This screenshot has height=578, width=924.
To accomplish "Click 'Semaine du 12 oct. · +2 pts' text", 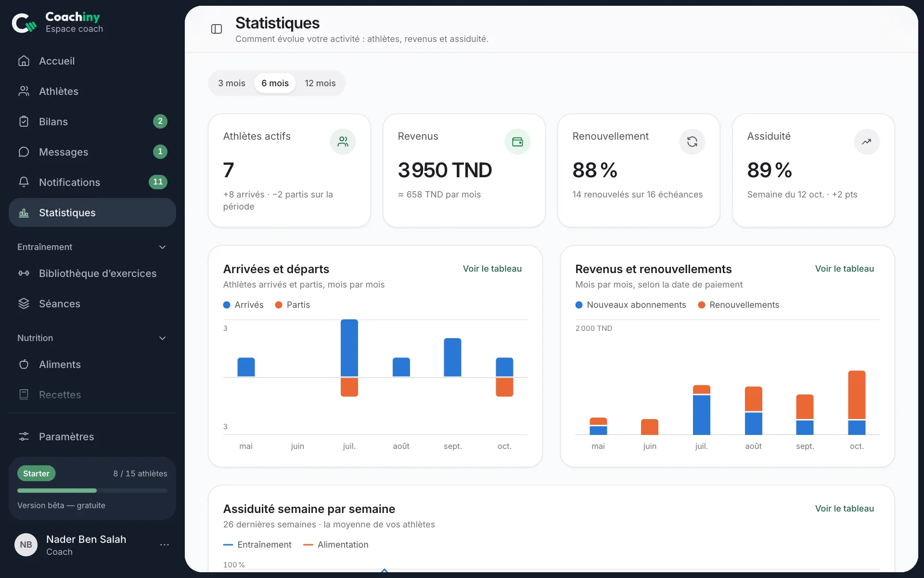I will [802, 195].
